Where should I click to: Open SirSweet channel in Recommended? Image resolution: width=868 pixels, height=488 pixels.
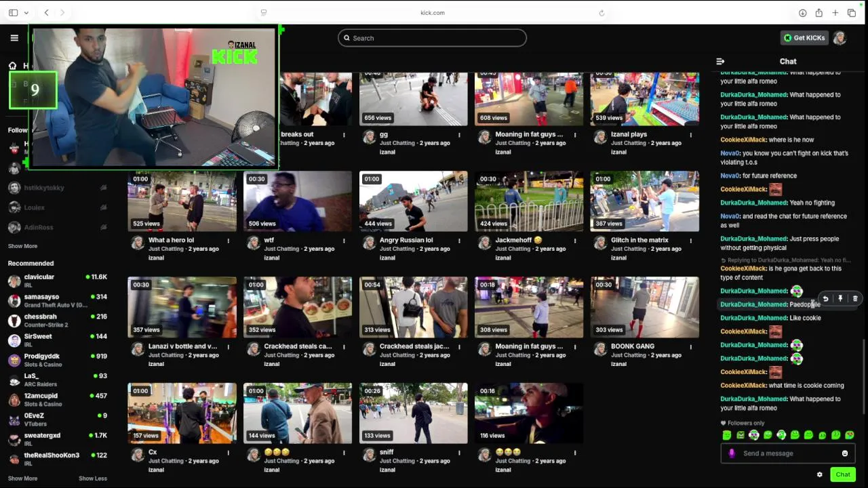click(x=58, y=340)
